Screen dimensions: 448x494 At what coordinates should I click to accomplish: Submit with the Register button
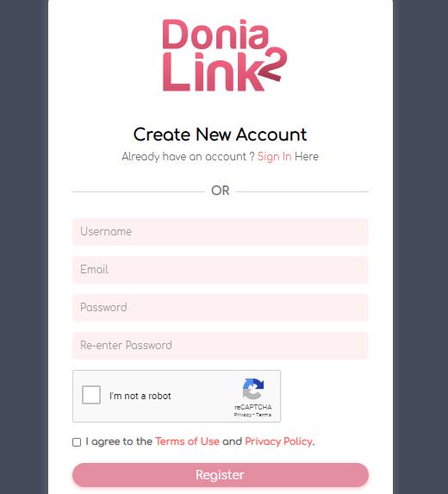point(221,475)
